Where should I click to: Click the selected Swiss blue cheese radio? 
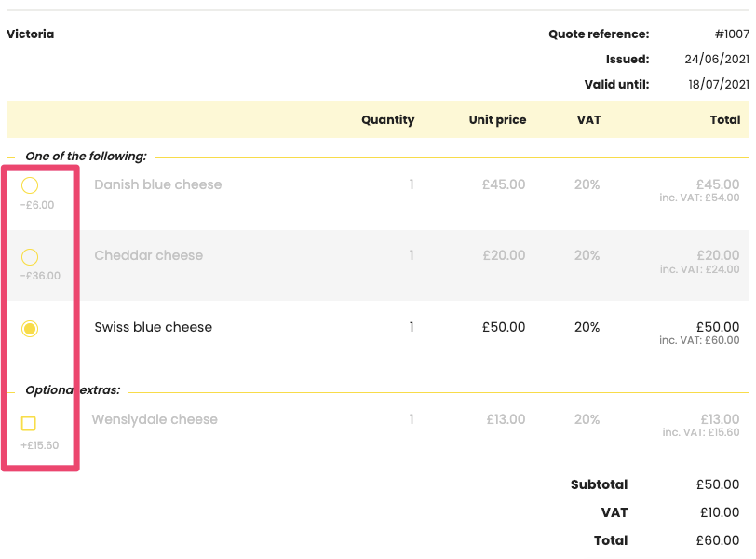pos(30,328)
